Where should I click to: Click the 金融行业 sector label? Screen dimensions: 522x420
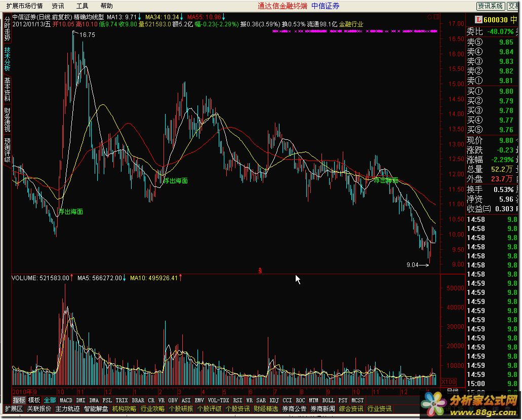point(351,24)
